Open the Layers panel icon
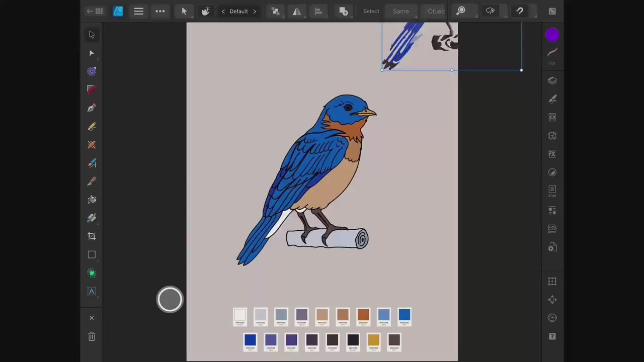 (x=552, y=80)
